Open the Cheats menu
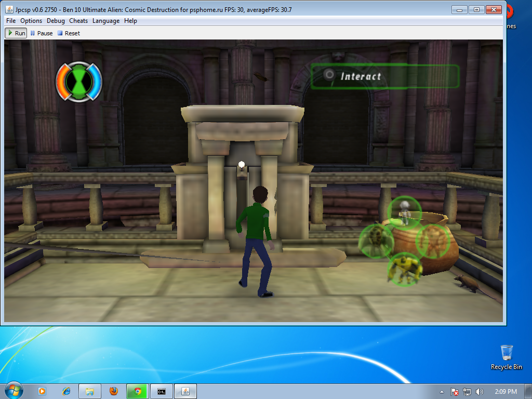This screenshot has height=399, width=532. tap(78, 21)
